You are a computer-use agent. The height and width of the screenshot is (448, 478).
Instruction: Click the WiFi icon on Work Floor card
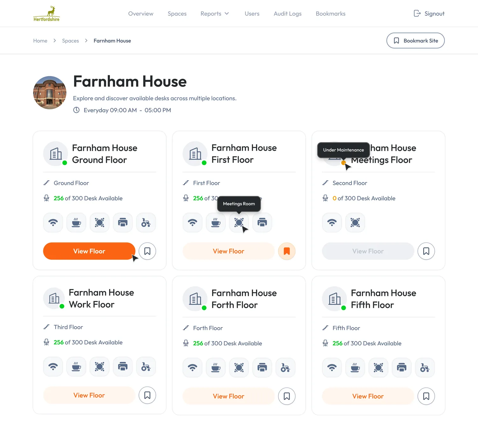[53, 367]
